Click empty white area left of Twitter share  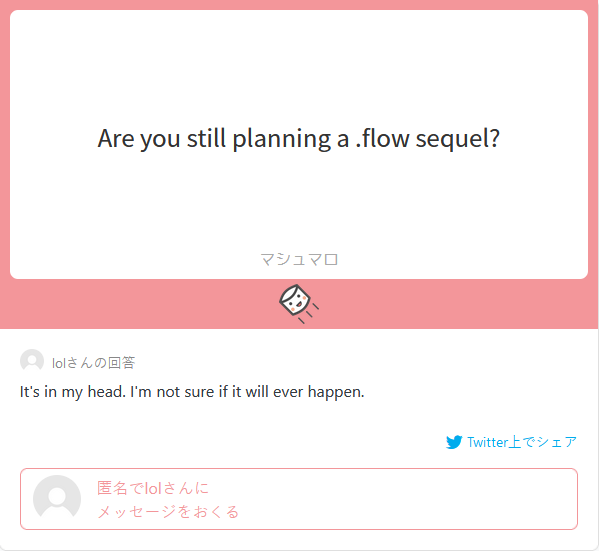click(x=229, y=442)
